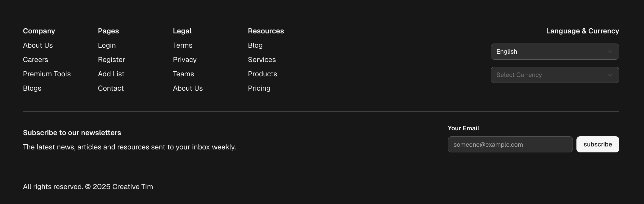The width and height of the screenshot is (644, 204).
Task: View the Terms link under Legal
Action: pos(182,45)
